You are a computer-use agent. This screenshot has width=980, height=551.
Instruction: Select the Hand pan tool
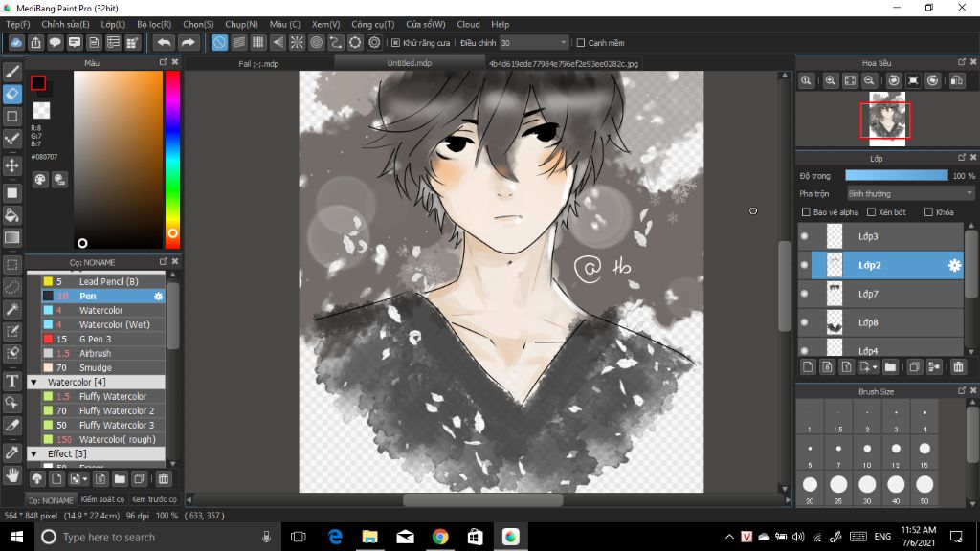(x=11, y=475)
